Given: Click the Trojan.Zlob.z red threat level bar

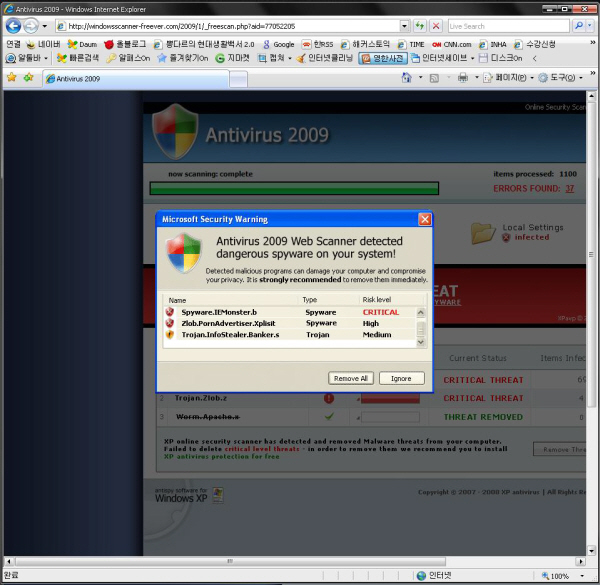Looking at the screenshot, I should 390,398.
